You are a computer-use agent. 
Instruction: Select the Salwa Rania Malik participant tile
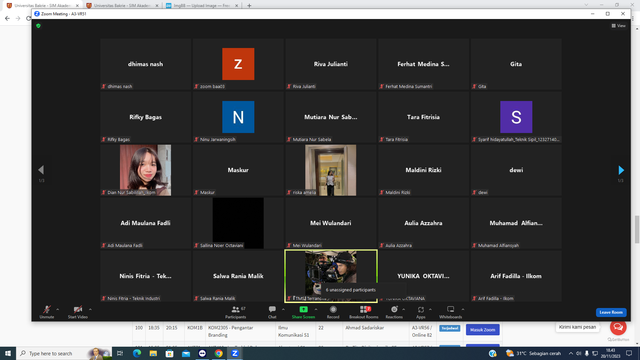(238, 276)
